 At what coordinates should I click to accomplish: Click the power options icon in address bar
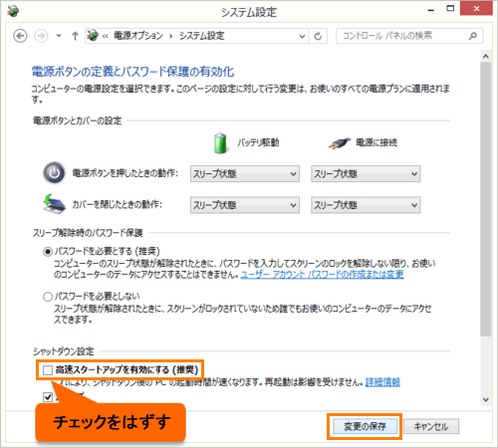(93, 35)
